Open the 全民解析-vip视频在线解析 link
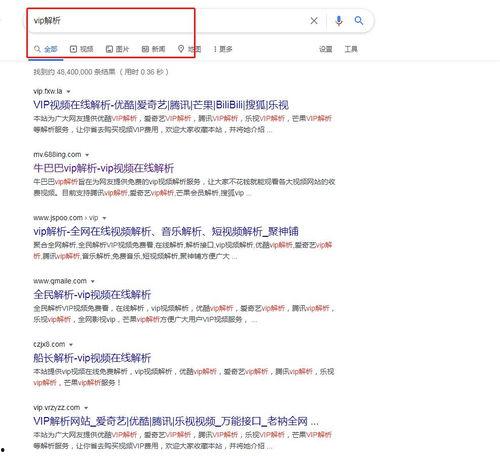500x456 pixels. [x=92, y=295]
